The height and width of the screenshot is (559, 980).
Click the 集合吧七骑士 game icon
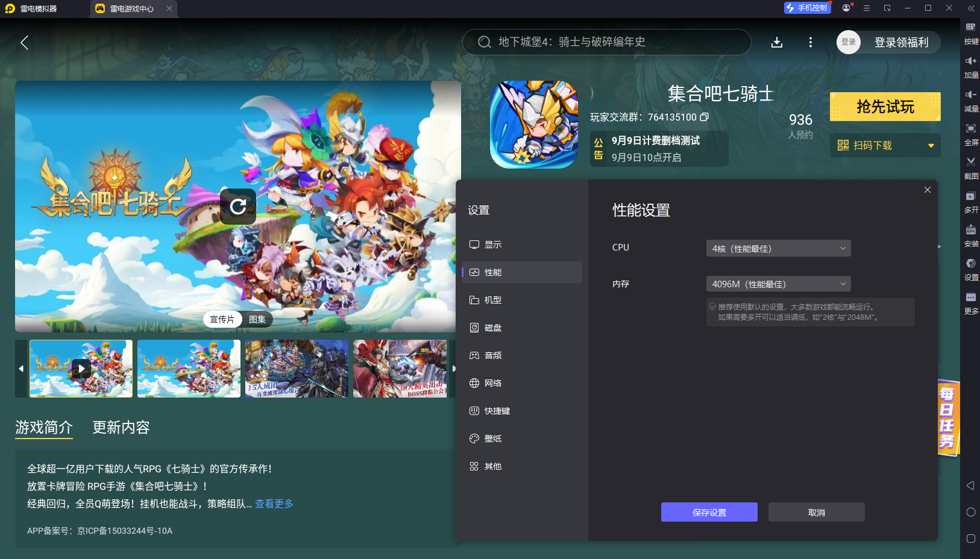point(534,125)
